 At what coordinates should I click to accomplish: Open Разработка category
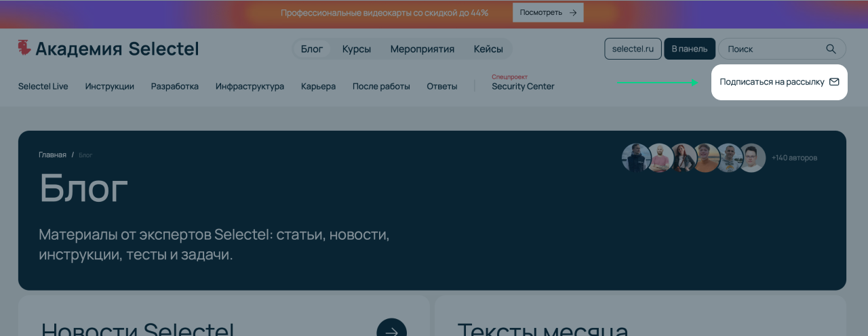(x=175, y=86)
